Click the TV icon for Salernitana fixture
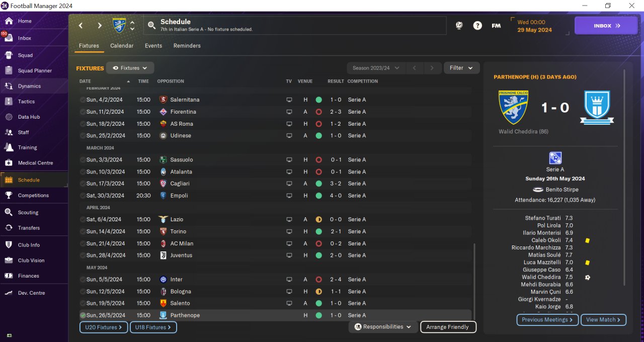This screenshot has width=644, height=342. click(x=289, y=100)
